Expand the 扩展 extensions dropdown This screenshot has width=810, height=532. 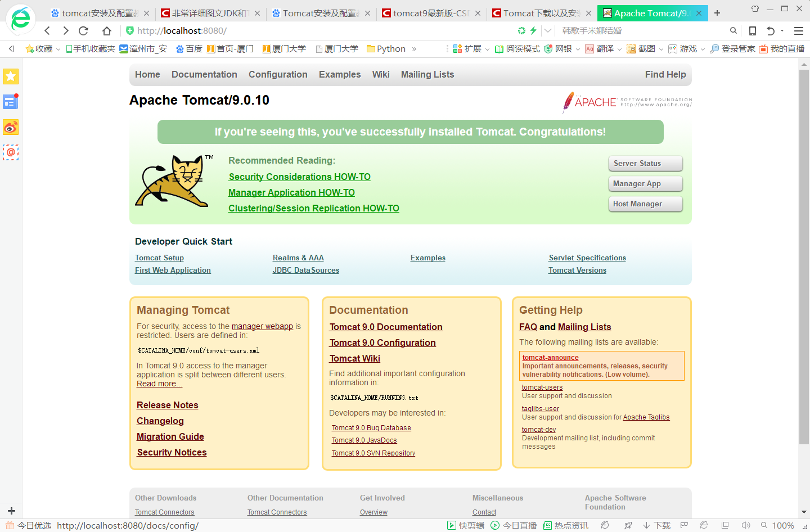pos(488,49)
